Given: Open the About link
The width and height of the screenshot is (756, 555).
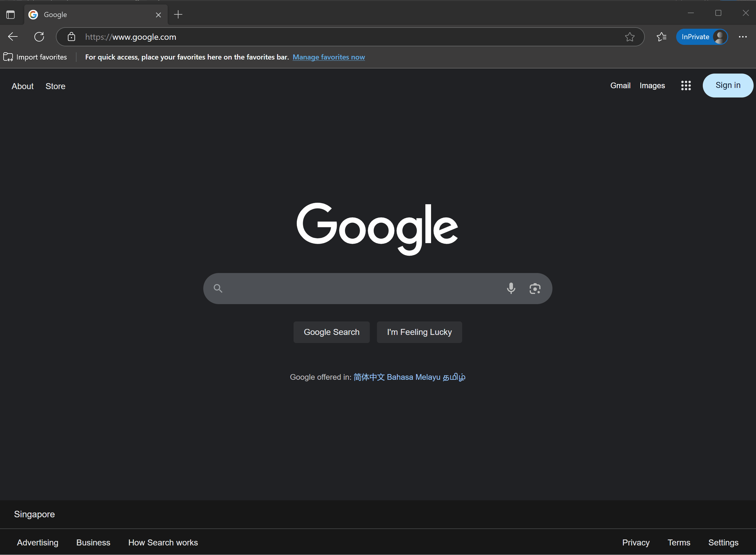Looking at the screenshot, I should (x=22, y=86).
